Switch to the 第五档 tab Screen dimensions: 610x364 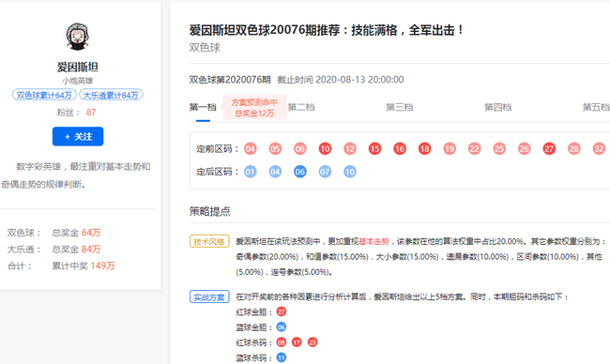pyautogui.click(x=596, y=107)
